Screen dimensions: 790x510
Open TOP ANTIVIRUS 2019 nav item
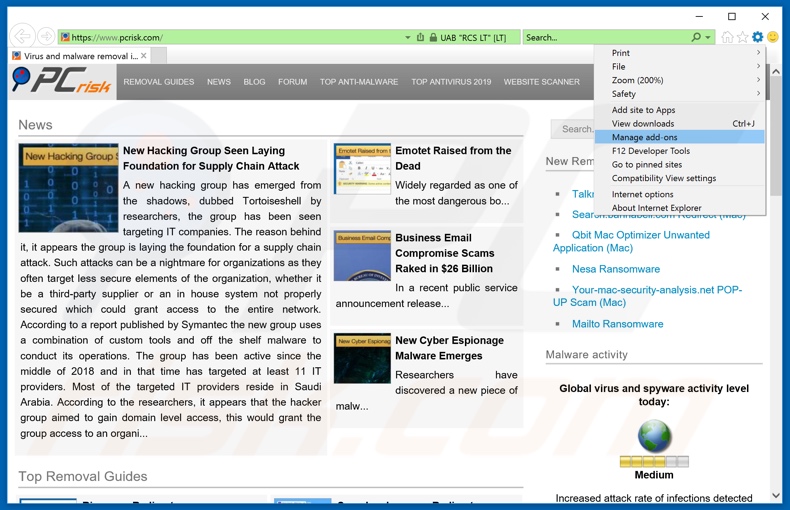tap(451, 82)
